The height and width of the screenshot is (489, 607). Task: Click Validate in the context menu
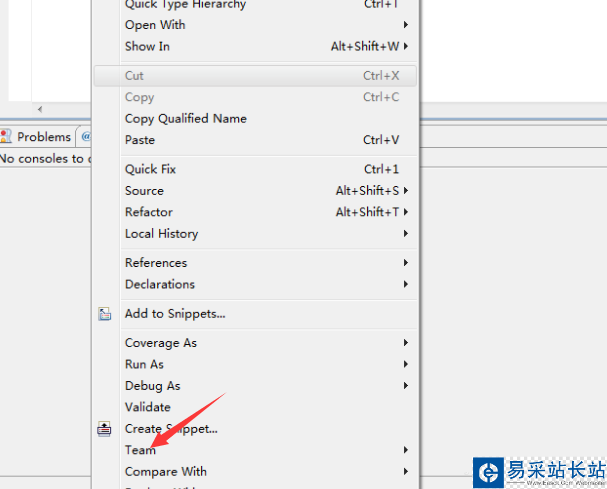pyautogui.click(x=147, y=407)
